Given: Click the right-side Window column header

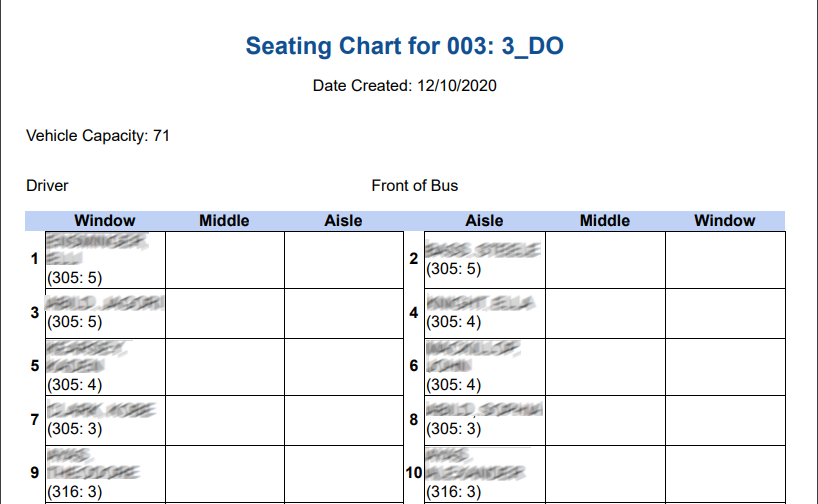Looking at the screenshot, I should pos(725,221).
